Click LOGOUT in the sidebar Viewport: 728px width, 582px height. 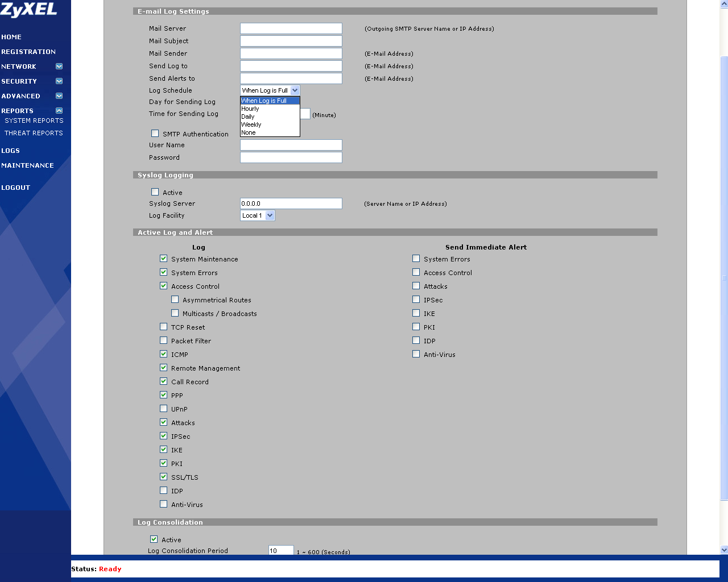(16, 188)
